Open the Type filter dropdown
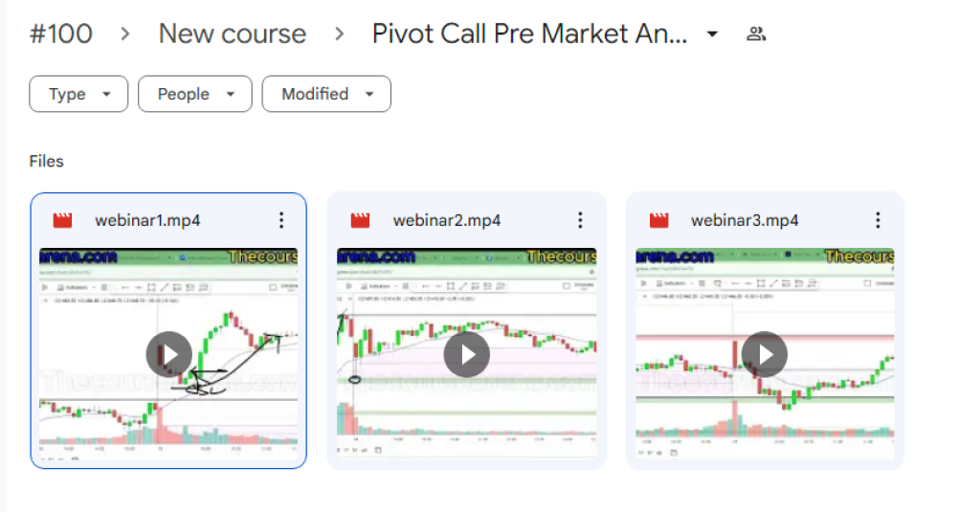Viewport: 980px width, 512px height. [x=78, y=94]
